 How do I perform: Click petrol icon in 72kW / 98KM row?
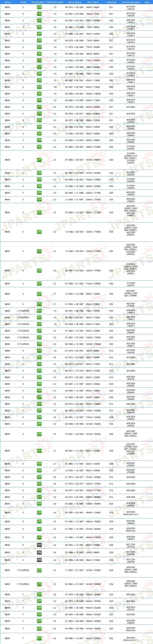(39, 40)
